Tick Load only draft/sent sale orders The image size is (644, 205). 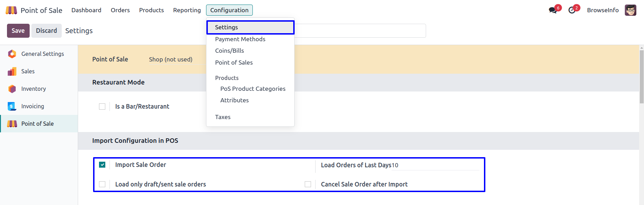point(102,184)
